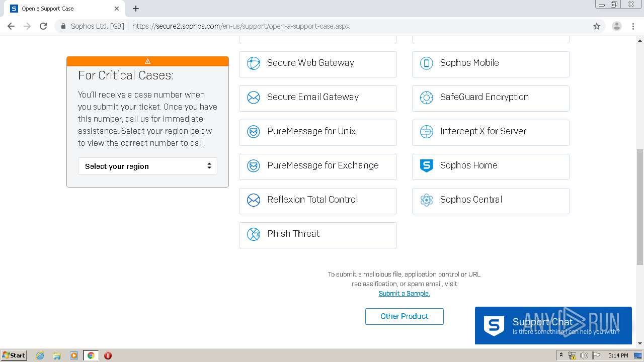Screen dimensions: 644x362
Task: View site security lock info
Action: click(63, 26)
